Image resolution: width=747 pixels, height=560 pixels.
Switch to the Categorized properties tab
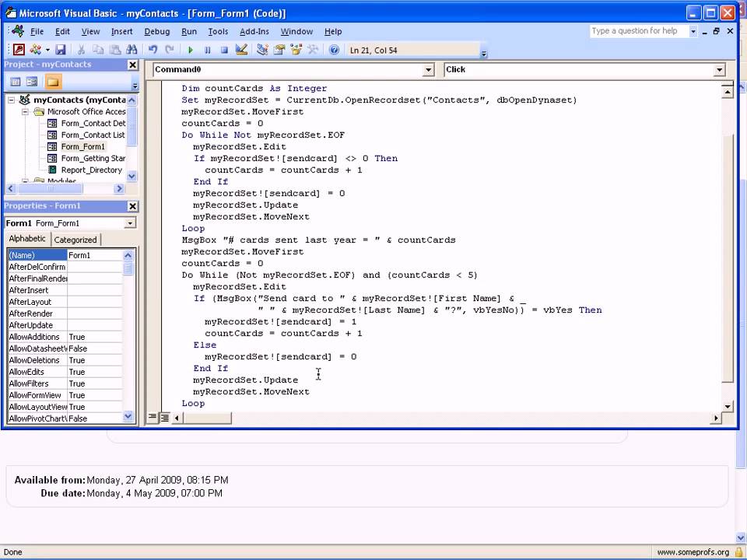pyautogui.click(x=75, y=240)
